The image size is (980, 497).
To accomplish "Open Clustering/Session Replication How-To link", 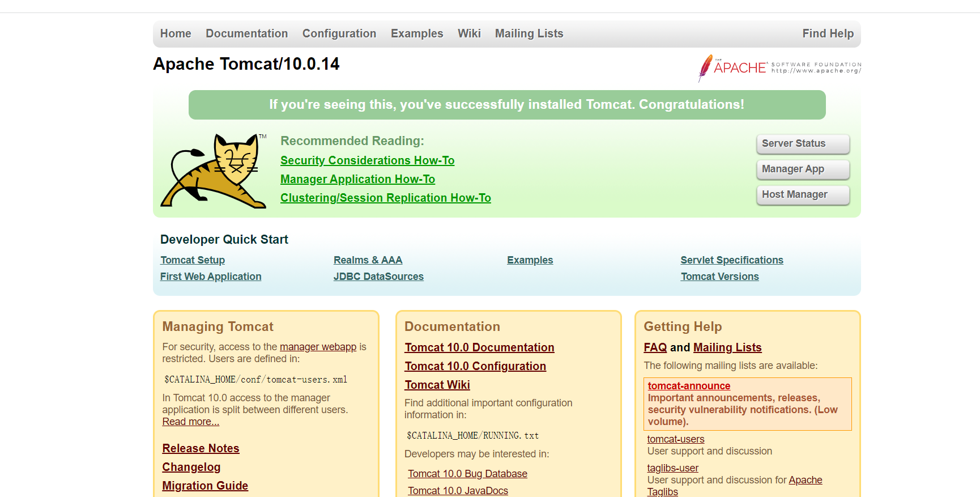I will 386,198.
